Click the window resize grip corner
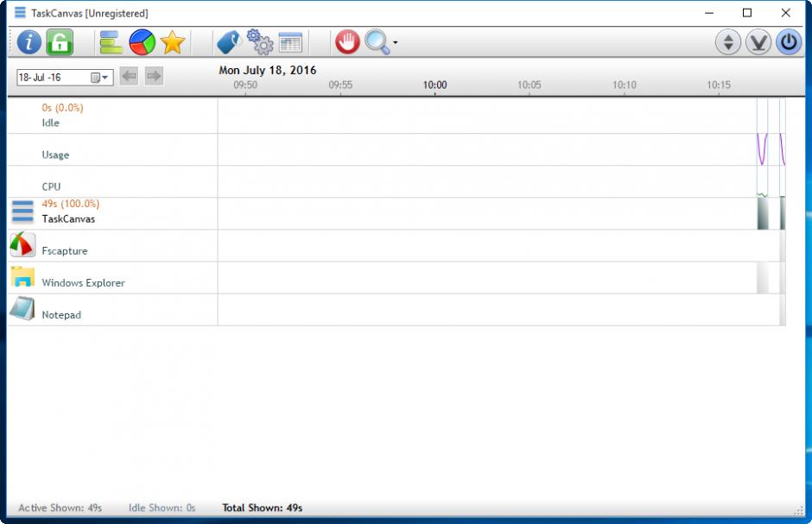 pyautogui.click(x=798, y=510)
